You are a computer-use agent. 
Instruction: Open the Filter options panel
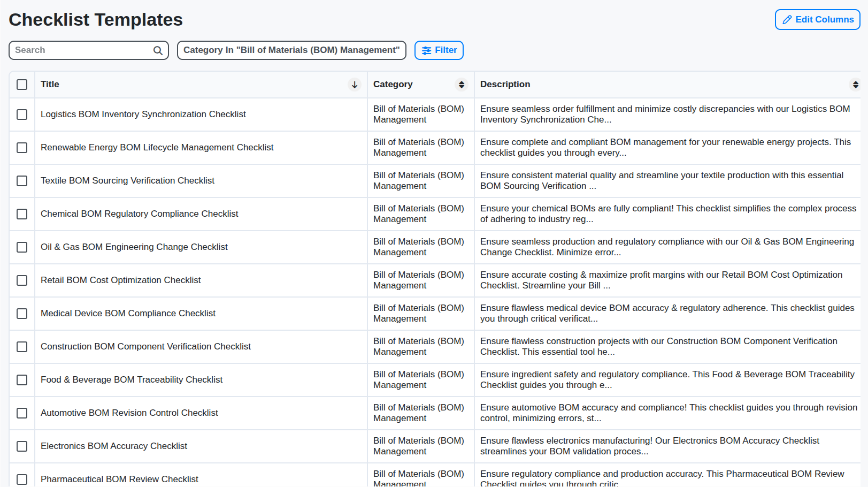click(x=439, y=50)
